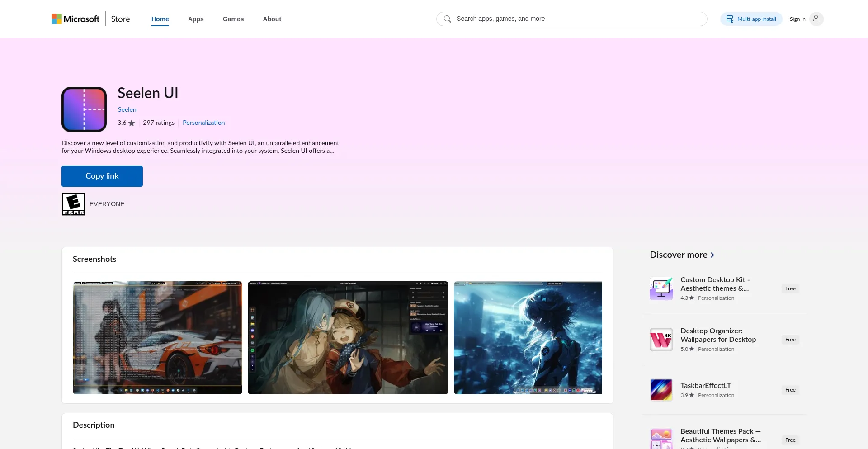The width and height of the screenshot is (868, 449).
Task: Open the Games tab
Action: [x=233, y=19]
